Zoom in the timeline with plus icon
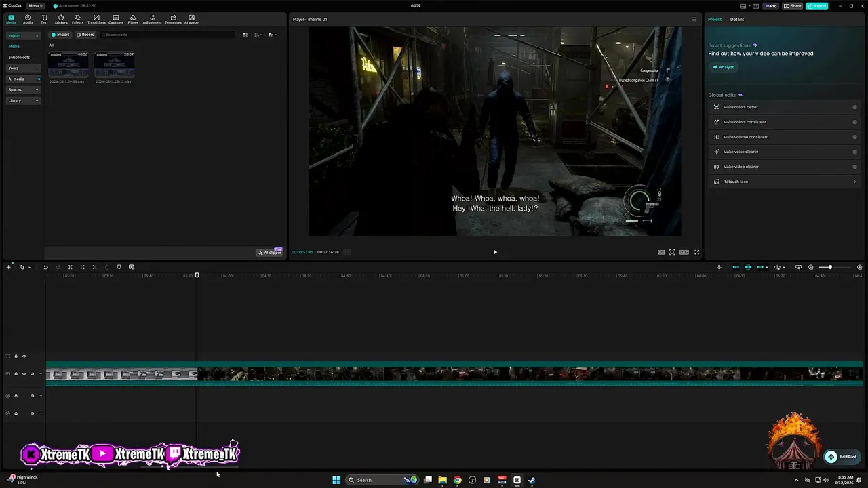 coord(859,267)
